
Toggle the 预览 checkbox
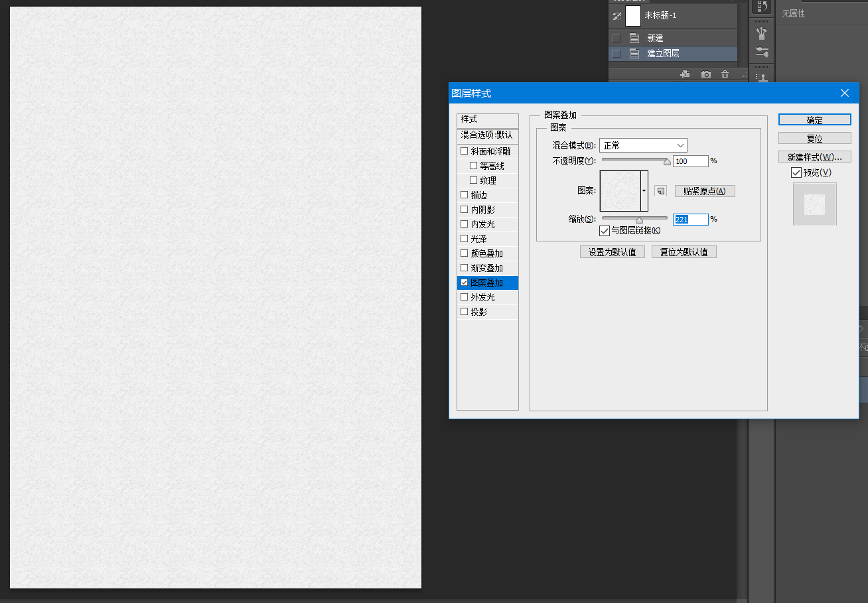(796, 172)
